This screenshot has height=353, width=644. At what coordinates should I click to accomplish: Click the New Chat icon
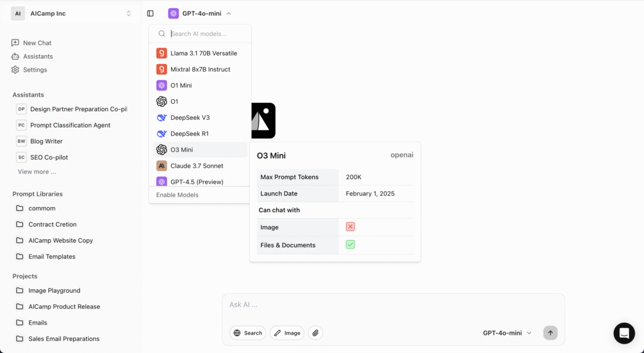(15, 43)
